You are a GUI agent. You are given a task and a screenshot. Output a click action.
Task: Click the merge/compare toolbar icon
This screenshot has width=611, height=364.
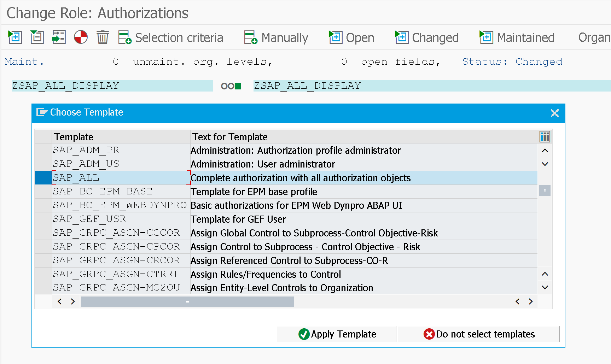(x=59, y=37)
